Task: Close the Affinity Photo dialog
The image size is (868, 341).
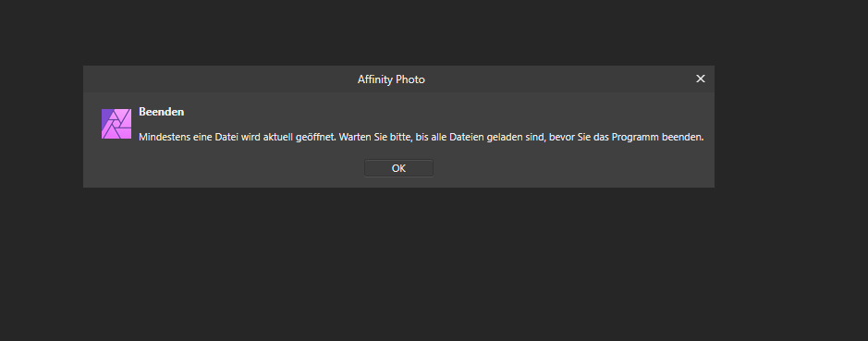Action: pyautogui.click(x=701, y=79)
